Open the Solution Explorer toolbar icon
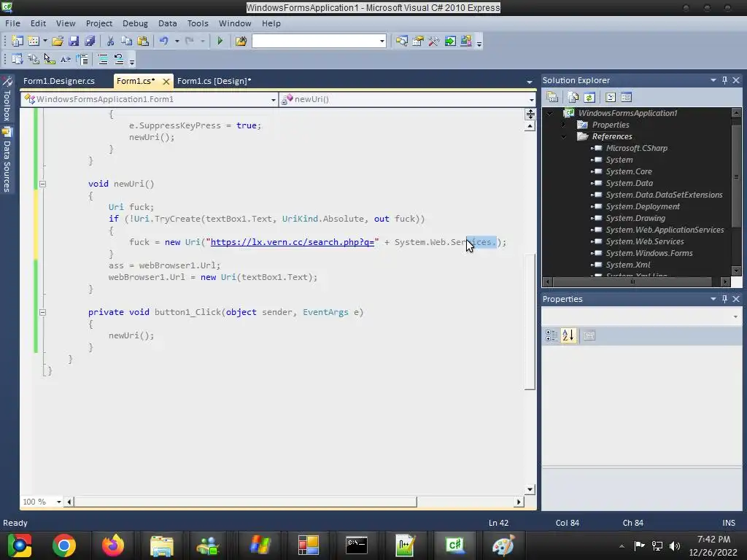This screenshot has width=747, height=560. coord(402,41)
